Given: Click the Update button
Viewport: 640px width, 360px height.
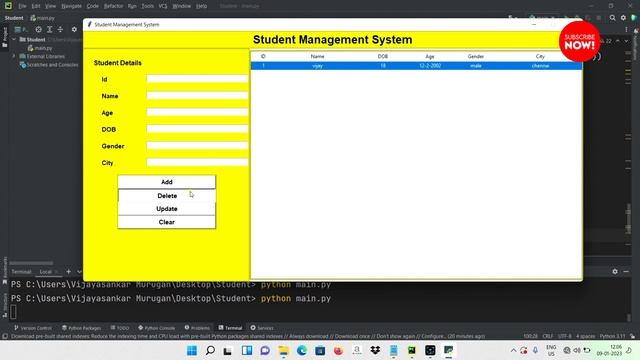Looking at the screenshot, I should tap(167, 209).
